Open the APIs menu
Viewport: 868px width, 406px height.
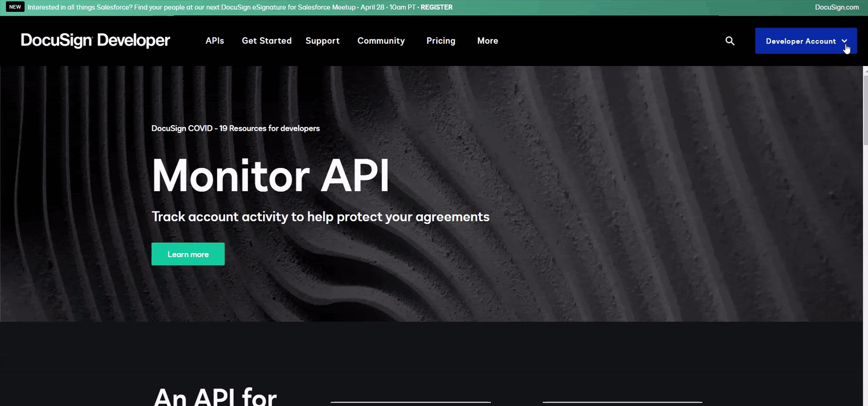pyautogui.click(x=215, y=41)
